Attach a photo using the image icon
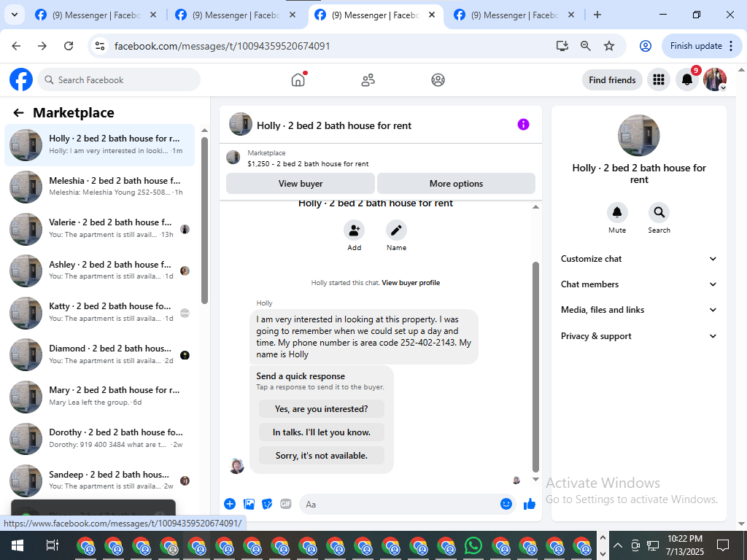Screen dimensions: 747x560 point(249,504)
